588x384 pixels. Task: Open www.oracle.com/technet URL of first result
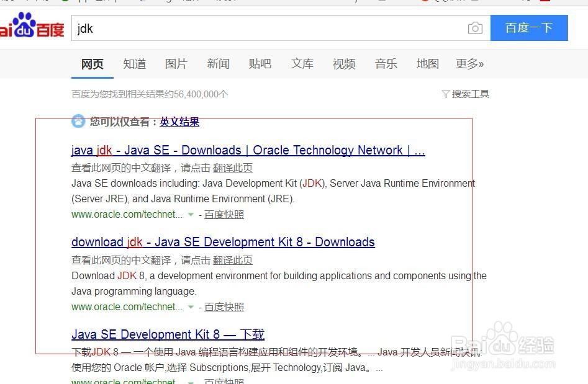click(127, 215)
